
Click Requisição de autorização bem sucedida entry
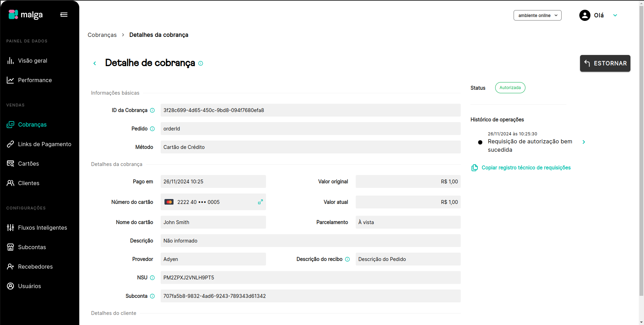coord(530,145)
